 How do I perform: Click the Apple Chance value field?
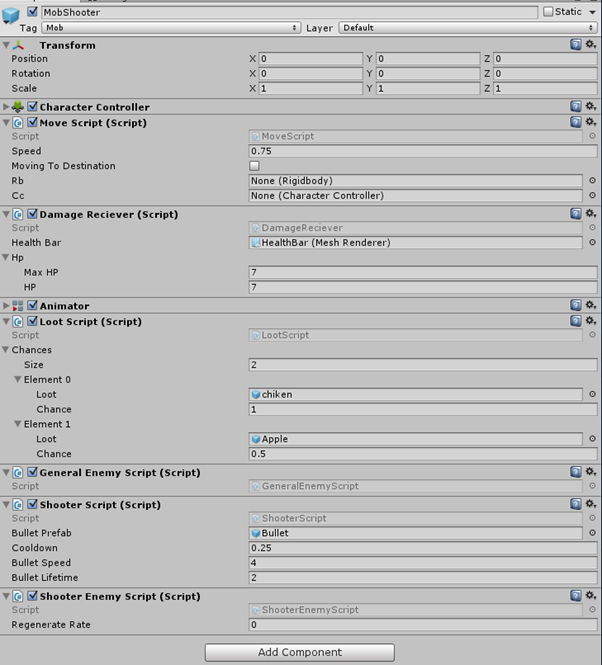point(423,454)
